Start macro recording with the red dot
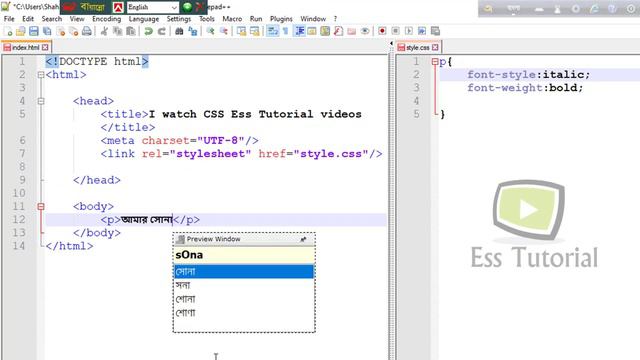This screenshot has height=360, width=640. (x=382, y=31)
